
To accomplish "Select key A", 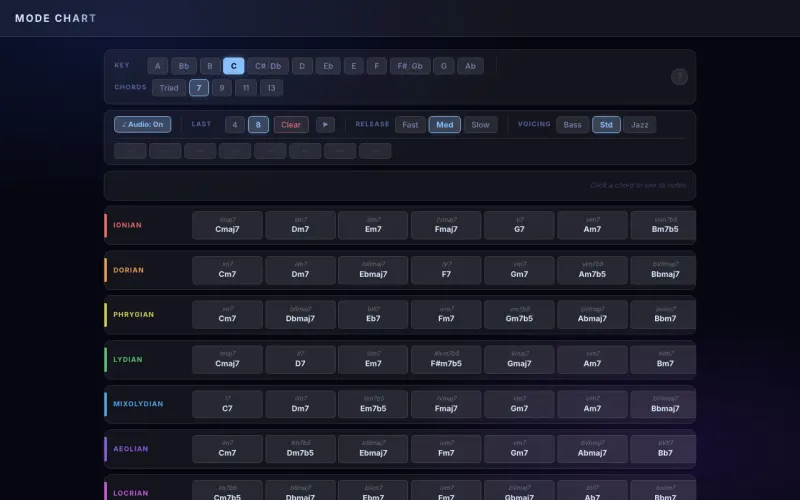I will tap(158, 66).
